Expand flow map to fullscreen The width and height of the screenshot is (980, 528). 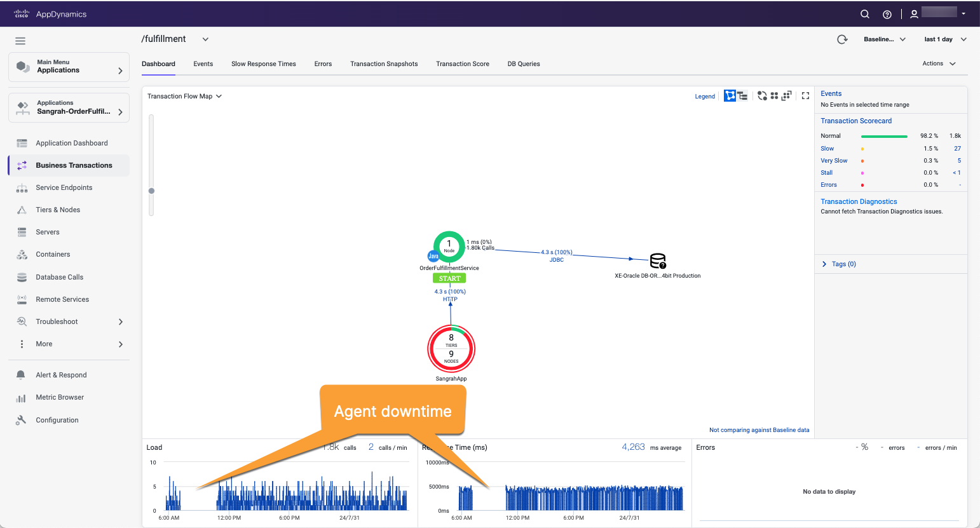pyautogui.click(x=805, y=96)
